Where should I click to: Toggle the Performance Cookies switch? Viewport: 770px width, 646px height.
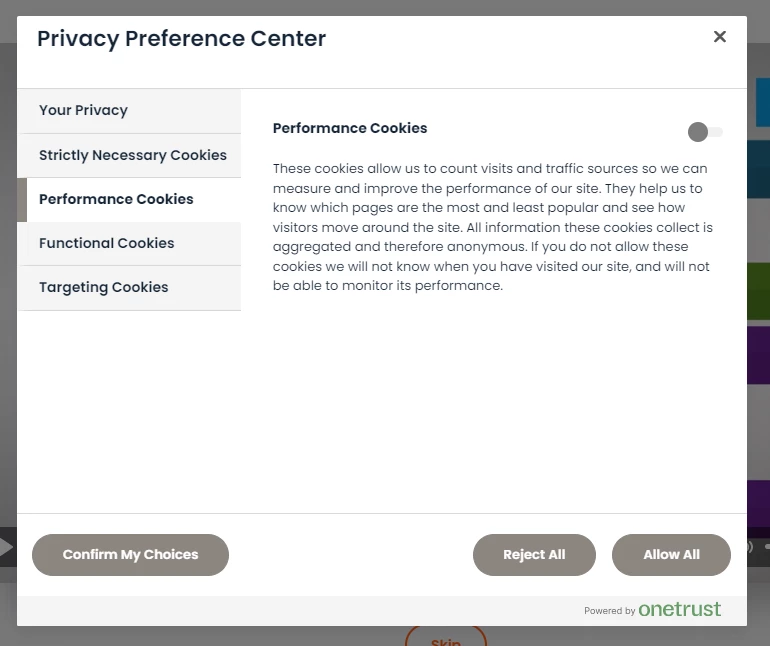pos(705,132)
